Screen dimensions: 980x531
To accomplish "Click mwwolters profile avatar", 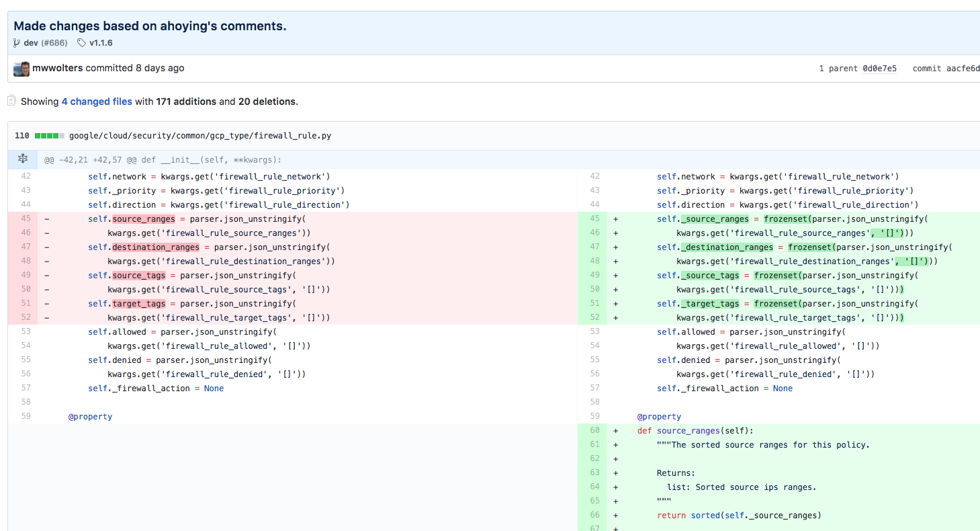I will click(x=21, y=68).
